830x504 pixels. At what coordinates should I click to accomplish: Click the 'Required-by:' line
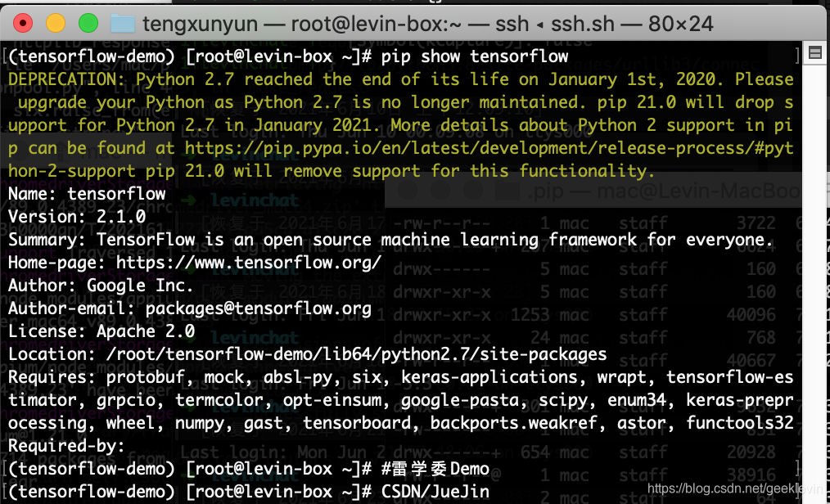(66, 446)
